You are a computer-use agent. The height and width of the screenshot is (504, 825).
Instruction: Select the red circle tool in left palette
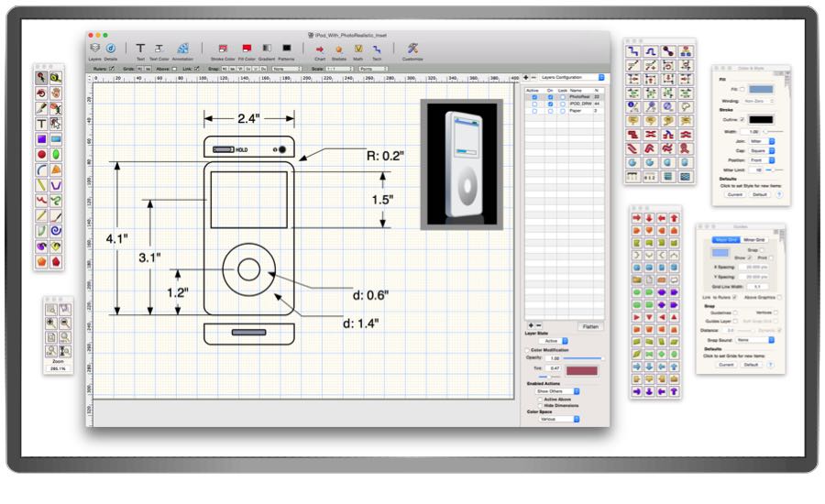[41, 154]
